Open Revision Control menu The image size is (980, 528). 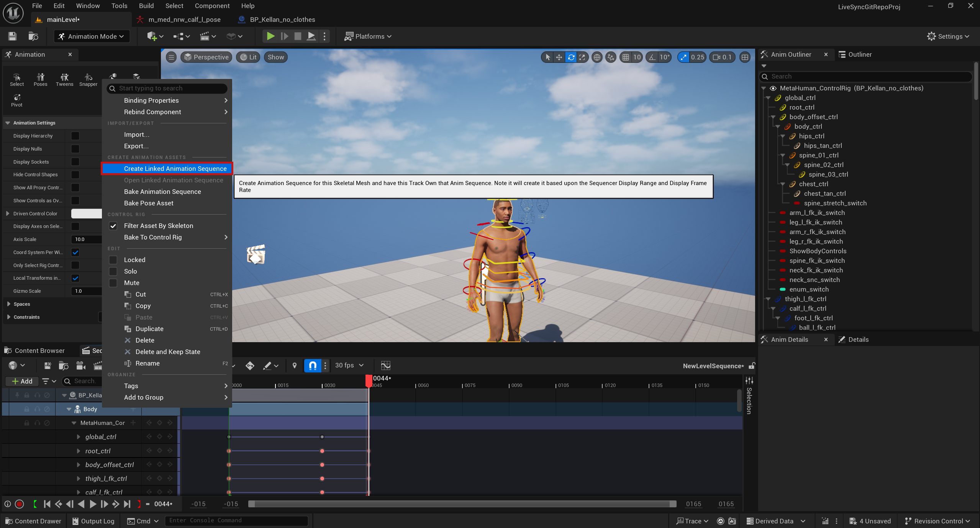click(937, 521)
